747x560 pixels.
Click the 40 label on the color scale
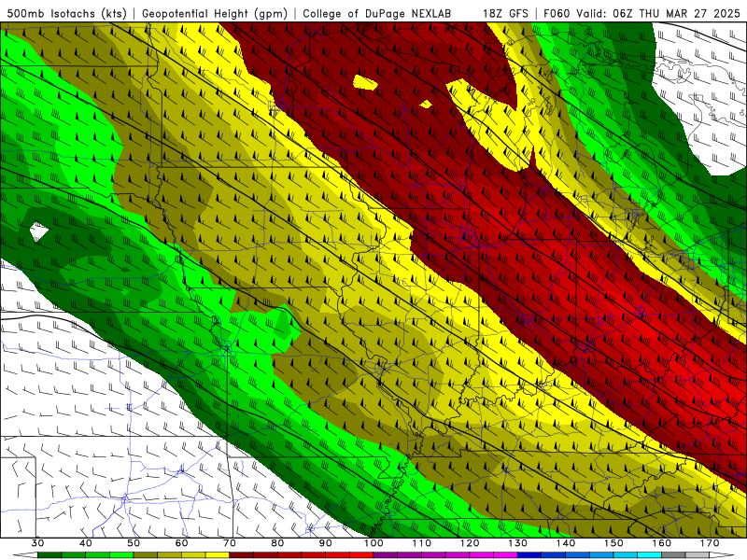[x=86, y=543]
